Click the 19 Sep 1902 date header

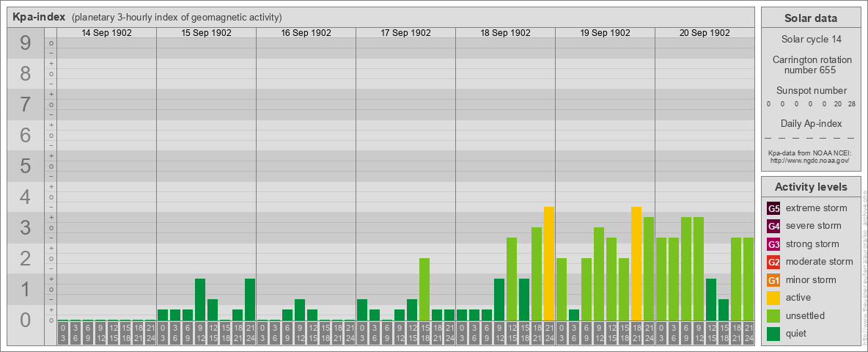coord(605,33)
